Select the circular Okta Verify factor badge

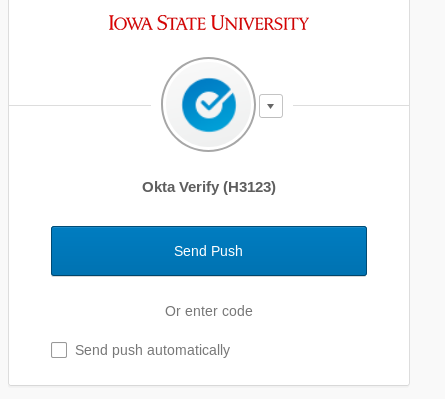[x=209, y=104]
